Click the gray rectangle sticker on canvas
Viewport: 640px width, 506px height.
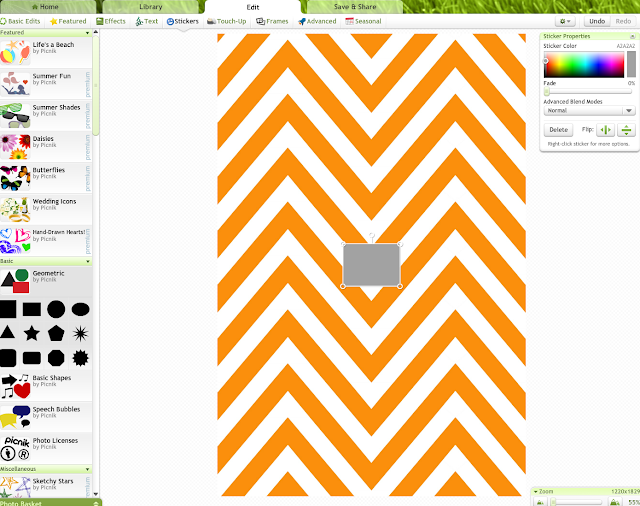371,265
